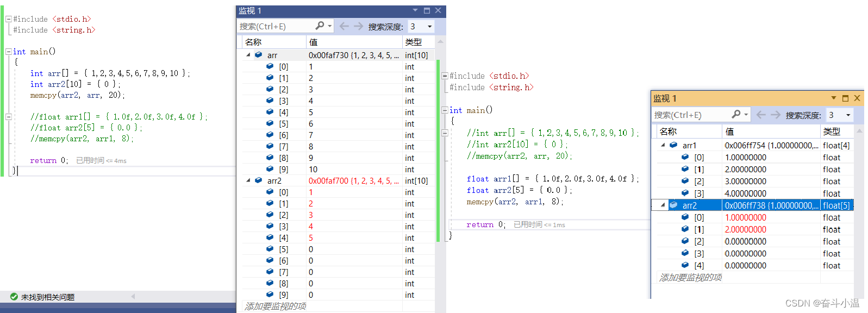
Task: Click 添加要监视的项 row below int arr2 entries
Action: 275,306
